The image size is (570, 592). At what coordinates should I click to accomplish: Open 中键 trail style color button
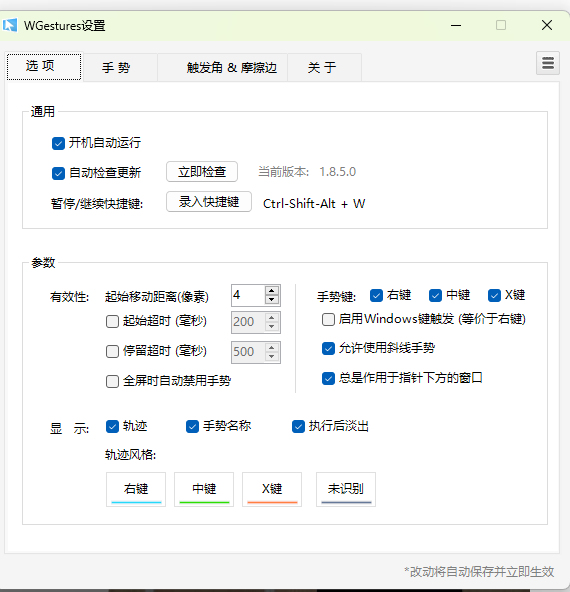pos(204,489)
